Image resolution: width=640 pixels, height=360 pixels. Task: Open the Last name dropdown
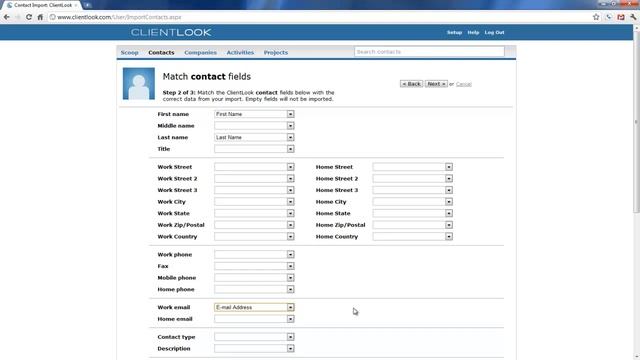[x=254, y=138]
